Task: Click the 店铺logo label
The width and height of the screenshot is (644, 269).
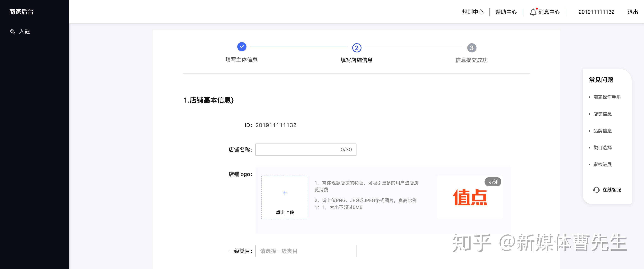Action: (241, 174)
